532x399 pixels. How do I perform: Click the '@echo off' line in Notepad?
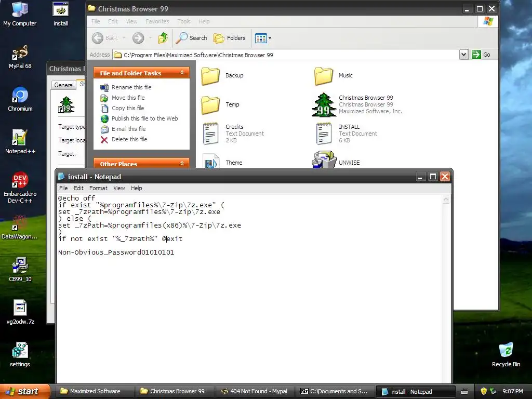point(77,198)
